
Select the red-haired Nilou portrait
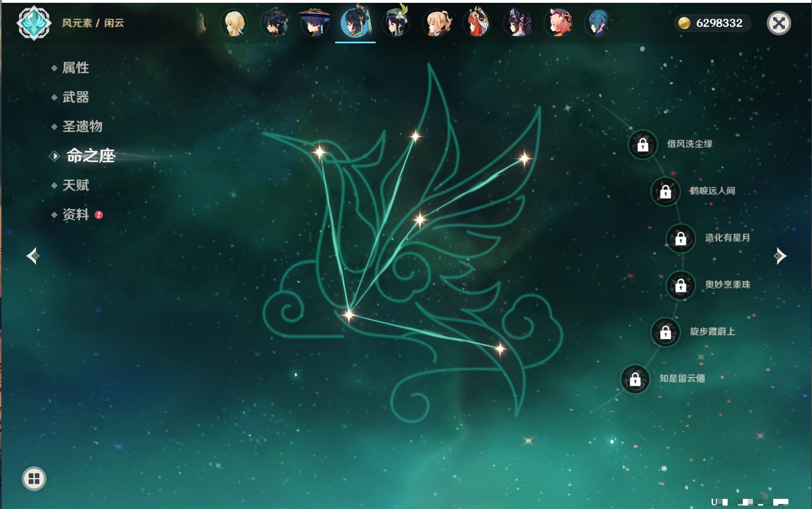coord(477,24)
